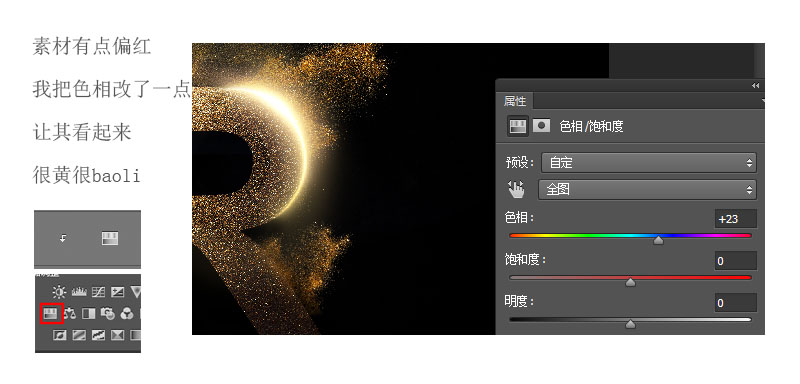Add a Photo Filter adjustment
This screenshot has height=384, width=800.
tap(108, 313)
